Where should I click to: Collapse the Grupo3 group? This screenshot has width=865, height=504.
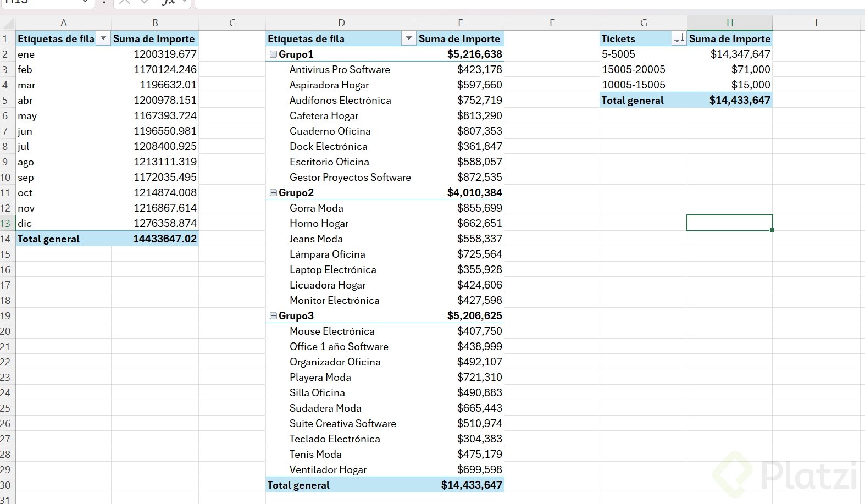pyautogui.click(x=273, y=316)
